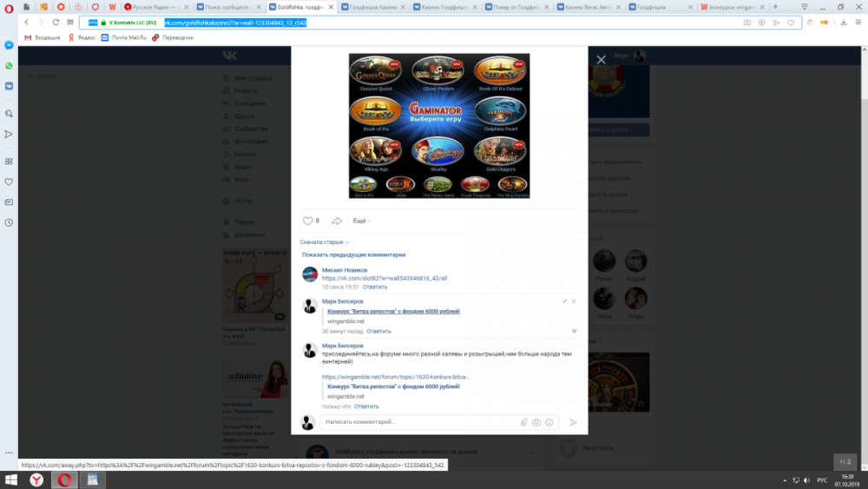This screenshot has width=868, height=489.
Task: Toggle the VPN badge in the address bar
Action: (93, 23)
